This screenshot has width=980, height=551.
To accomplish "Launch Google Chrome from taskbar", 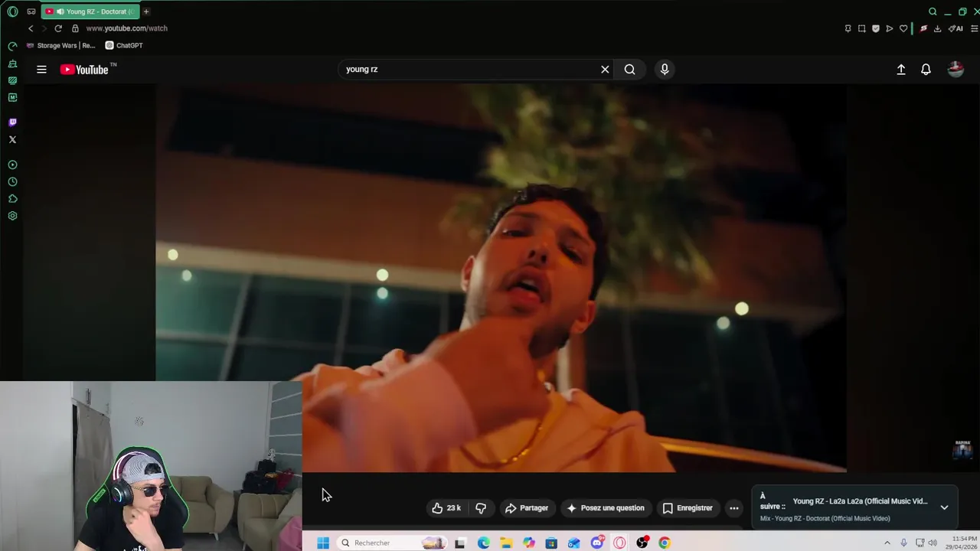I will 665,543.
